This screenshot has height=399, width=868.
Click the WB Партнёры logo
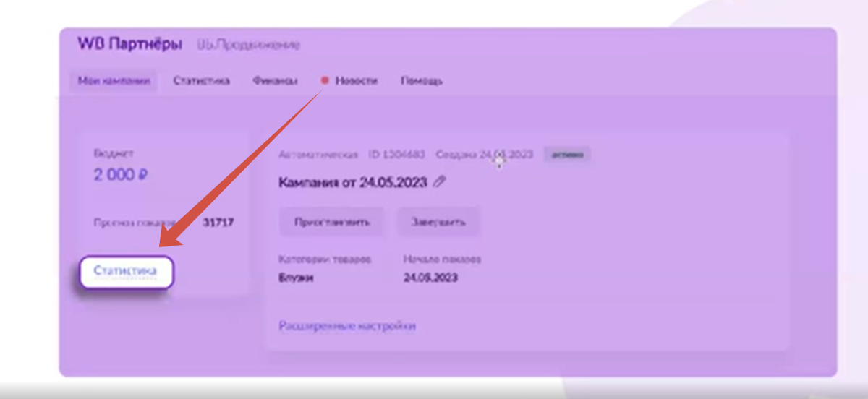[129, 44]
